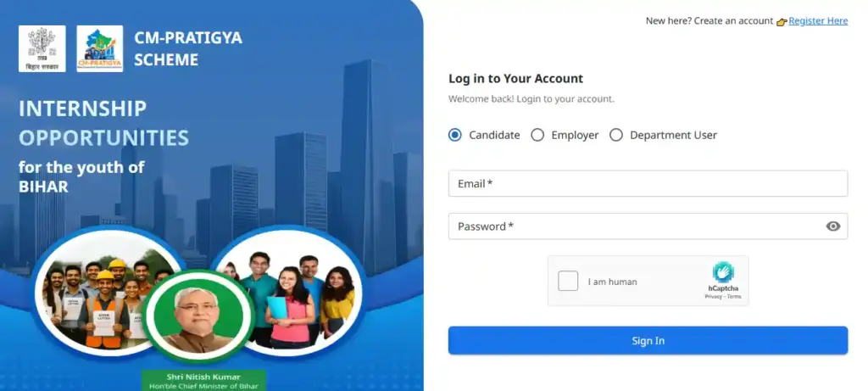Click the green caption banner below the portrait
The width and height of the screenshot is (868, 391).
203,381
